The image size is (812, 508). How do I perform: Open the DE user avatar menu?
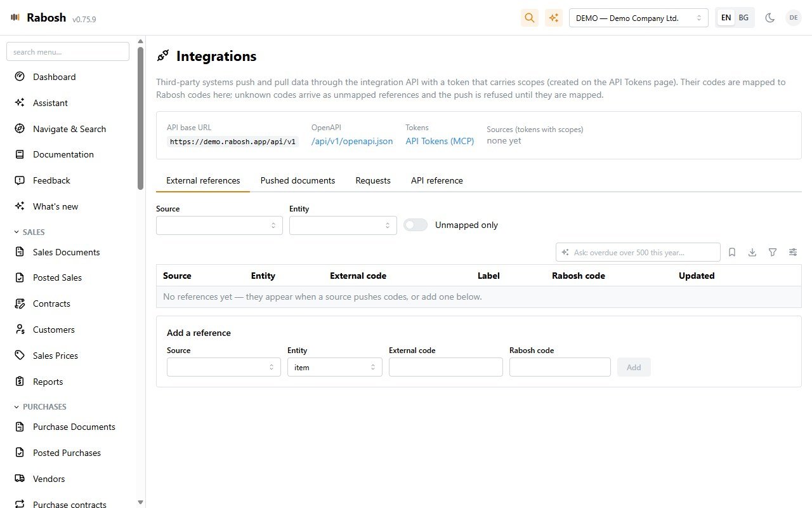point(793,18)
